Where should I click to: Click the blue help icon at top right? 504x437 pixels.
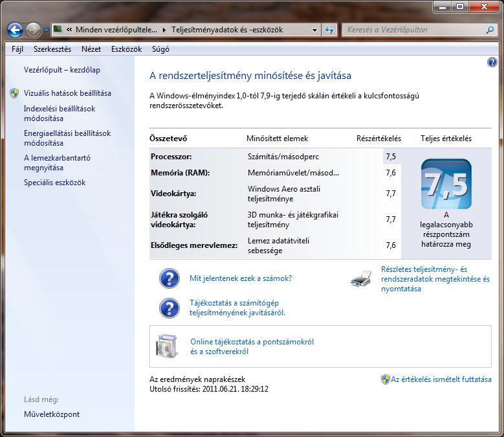[492, 62]
